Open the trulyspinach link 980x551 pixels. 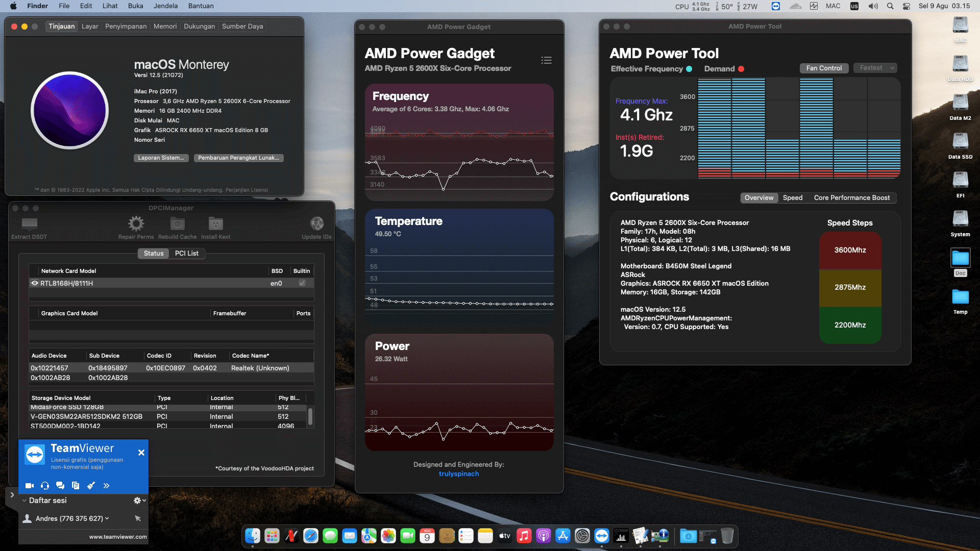point(458,473)
